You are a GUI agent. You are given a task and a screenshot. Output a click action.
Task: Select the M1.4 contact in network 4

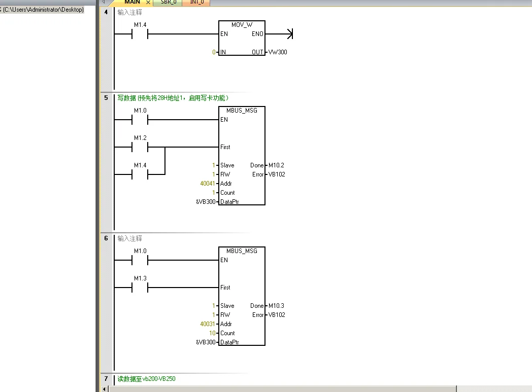click(140, 34)
